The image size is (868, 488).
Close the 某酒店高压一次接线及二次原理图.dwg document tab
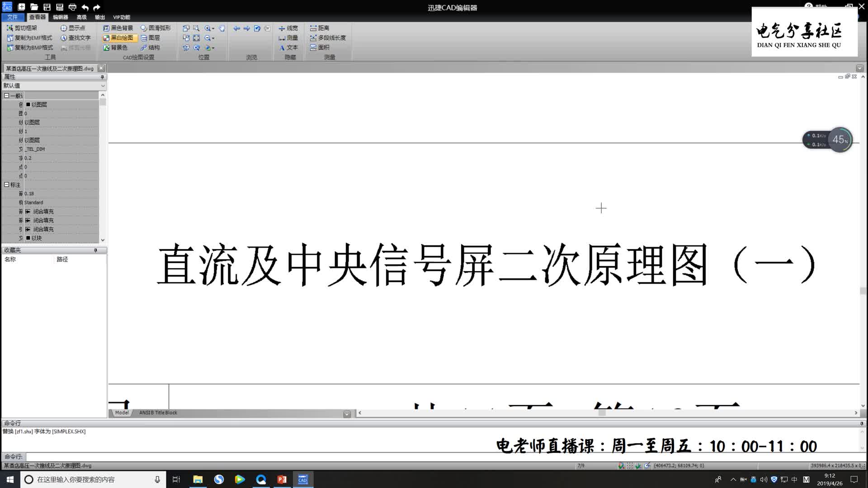coord(101,68)
